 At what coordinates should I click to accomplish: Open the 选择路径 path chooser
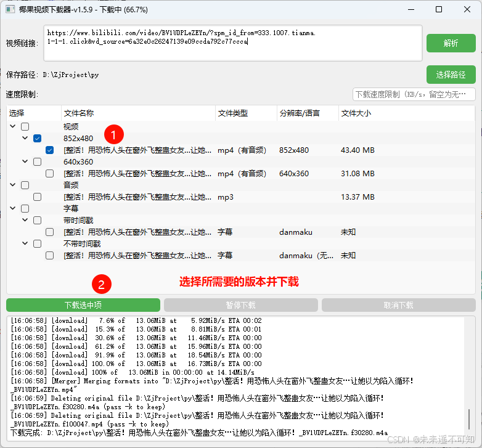451,75
